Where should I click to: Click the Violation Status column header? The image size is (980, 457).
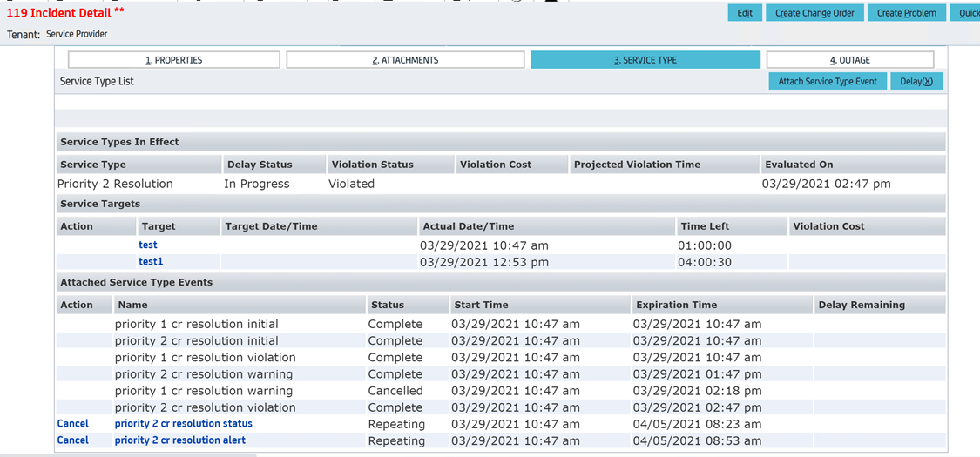click(372, 165)
